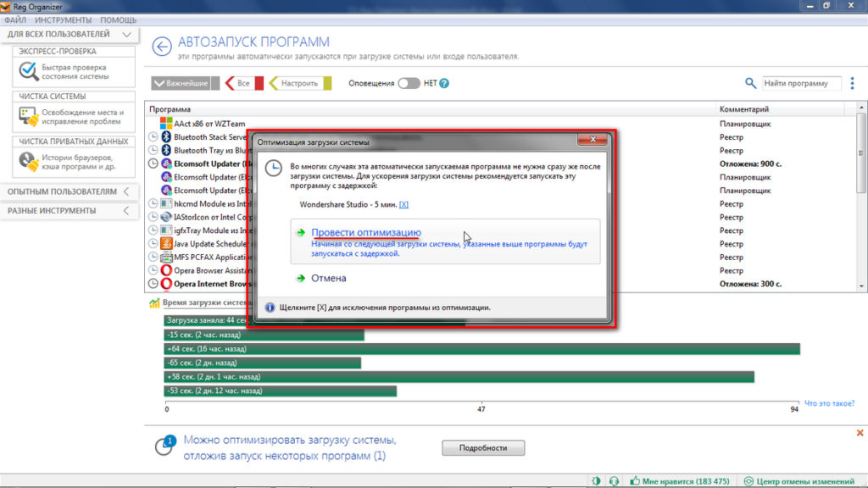The height and width of the screenshot is (488, 868).
Task: Open Private data cleanup icon
Action: [x=28, y=162]
